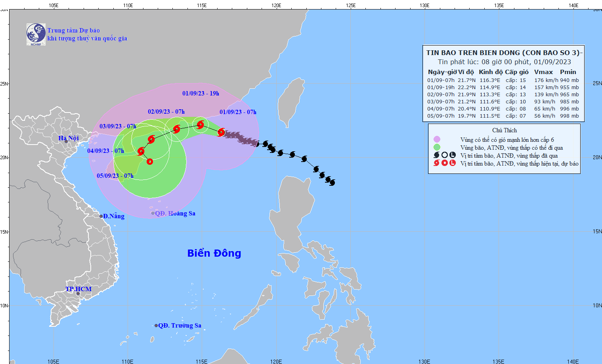
Task: Click the red storm symbol at 04/09/23 - 07h
Action: [141, 151]
